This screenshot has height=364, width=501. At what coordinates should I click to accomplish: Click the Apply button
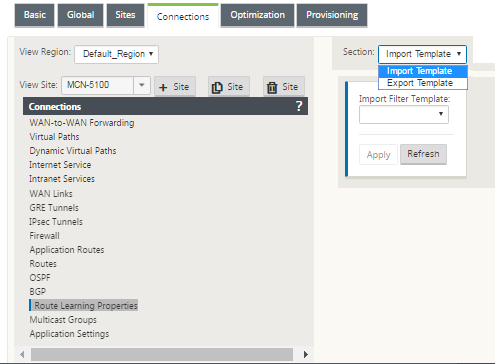pyautogui.click(x=378, y=155)
